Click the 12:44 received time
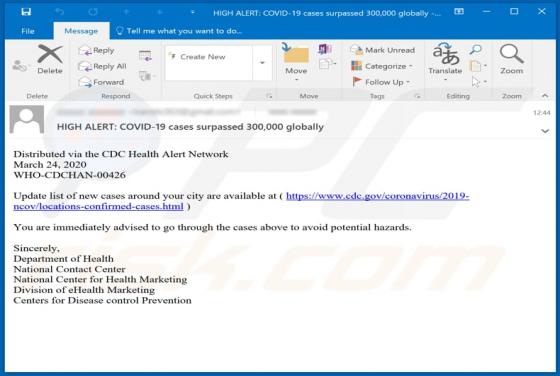 (541, 113)
